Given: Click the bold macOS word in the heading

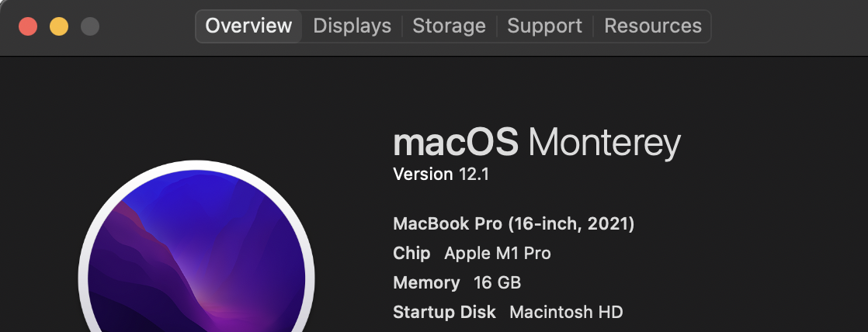Looking at the screenshot, I should click(455, 143).
